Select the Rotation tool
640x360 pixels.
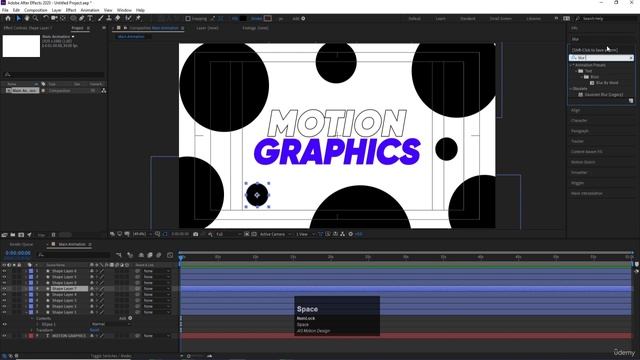(46, 18)
